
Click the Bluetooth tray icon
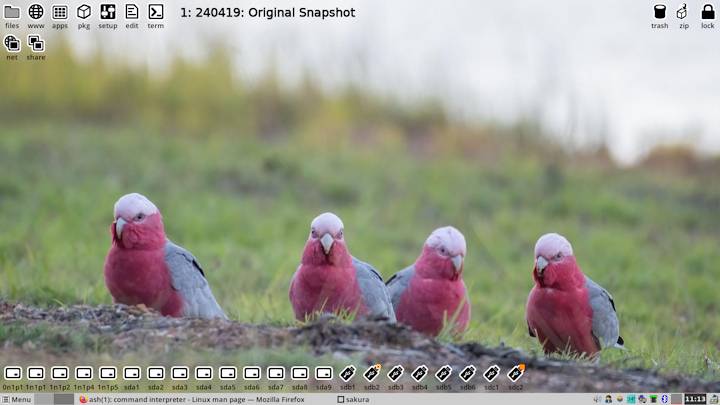point(664,399)
